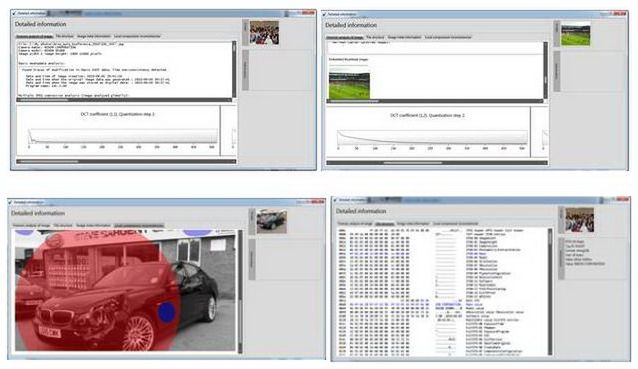This screenshot has height=369, width=638.
Task: Open File structure tab in crowd report window
Action: click(64, 36)
